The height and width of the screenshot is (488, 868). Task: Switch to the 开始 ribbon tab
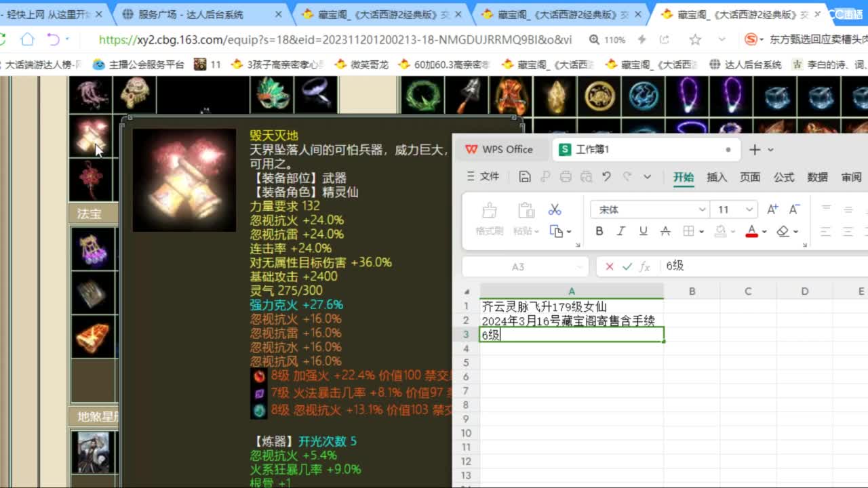point(684,177)
